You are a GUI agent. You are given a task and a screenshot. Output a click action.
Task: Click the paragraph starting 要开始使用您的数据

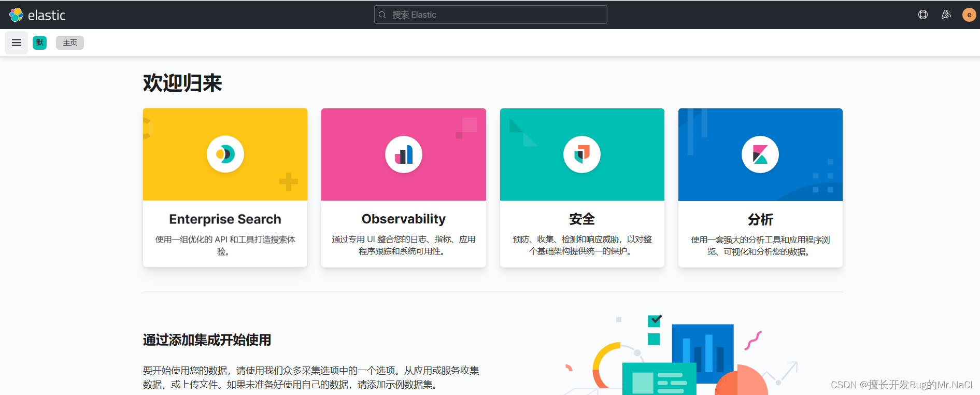(311, 377)
